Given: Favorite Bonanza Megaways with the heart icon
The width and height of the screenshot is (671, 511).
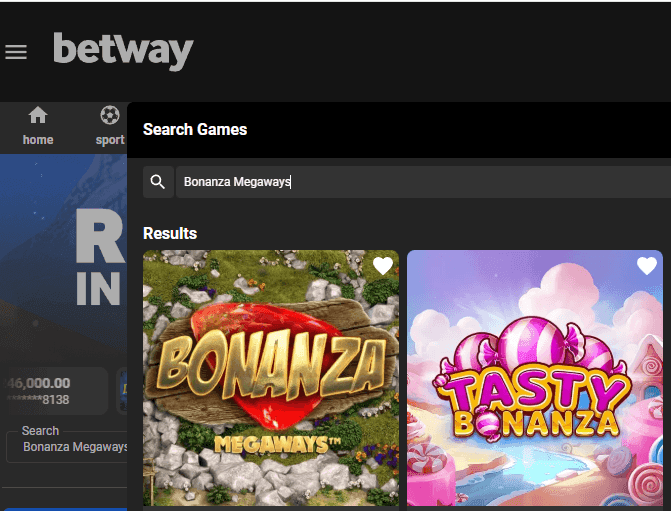Looking at the screenshot, I should pos(383,266).
